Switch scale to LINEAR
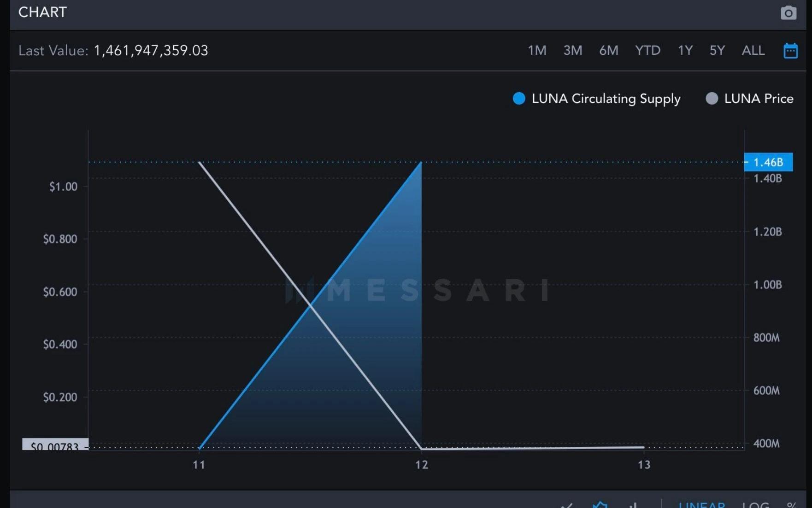 702,505
